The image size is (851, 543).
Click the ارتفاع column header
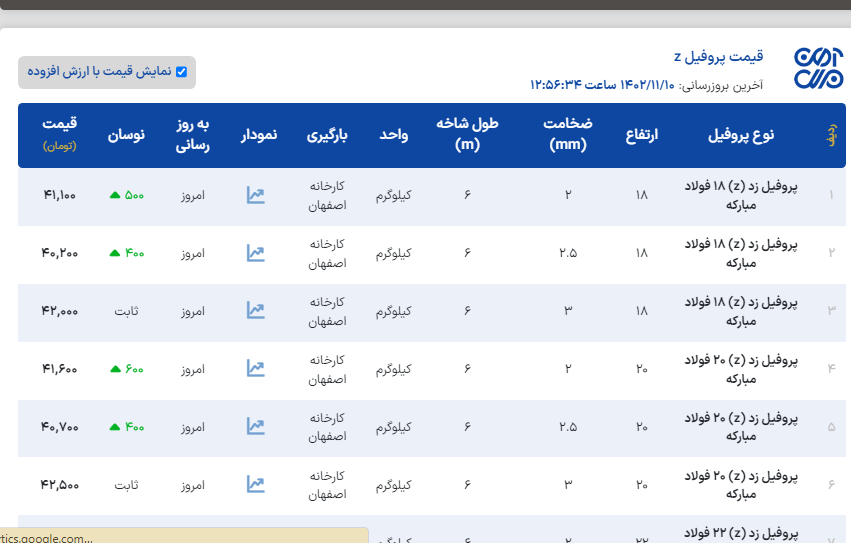641,135
